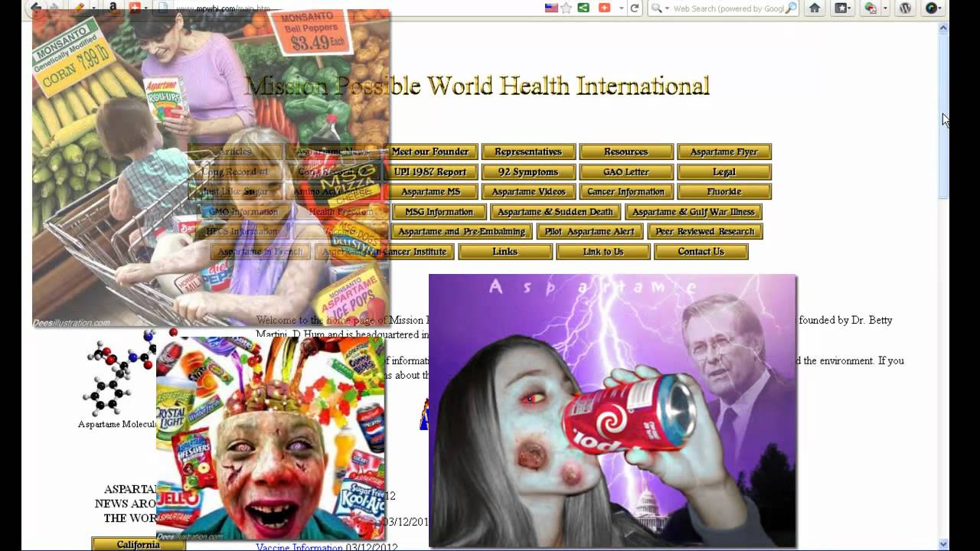This screenshot has width=980, height=551.
Task: Click the scrollbar up arrow
Action: point(944,28)
